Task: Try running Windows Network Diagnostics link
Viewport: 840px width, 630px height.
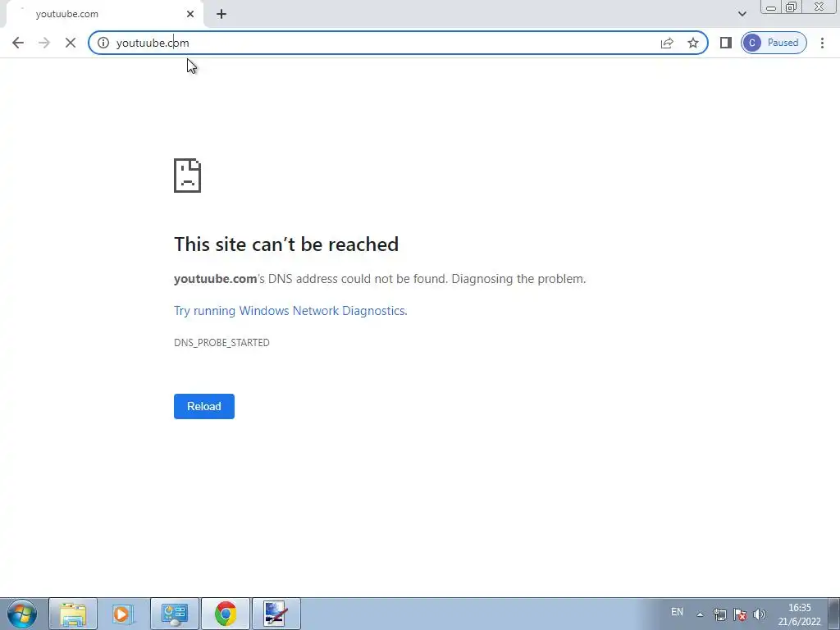Action: (290, 311)
